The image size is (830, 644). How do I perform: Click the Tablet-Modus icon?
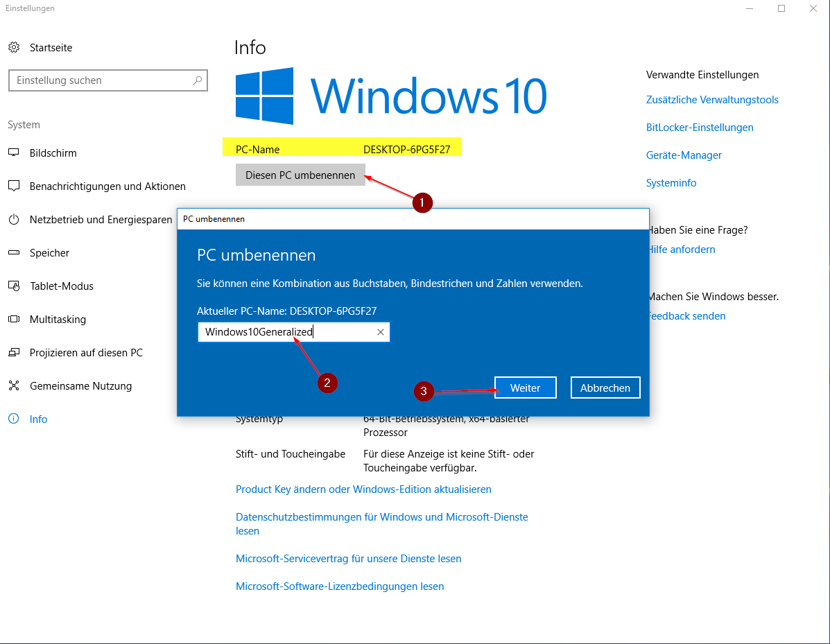(14, 286)
